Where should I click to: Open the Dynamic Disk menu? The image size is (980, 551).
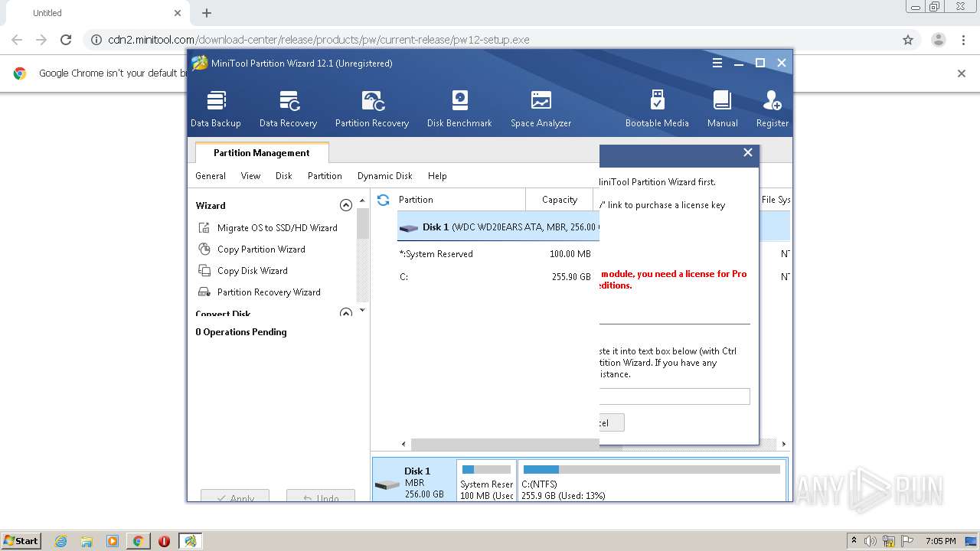[385, 176]
